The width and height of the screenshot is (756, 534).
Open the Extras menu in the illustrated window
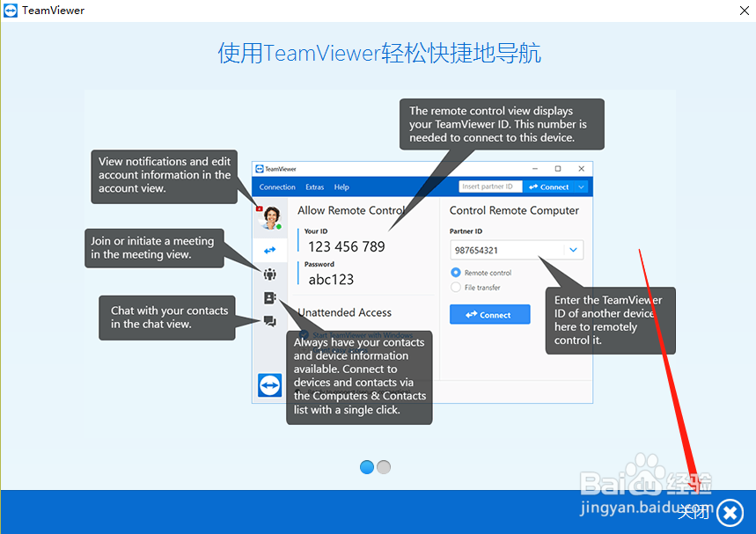coord(315,187)
